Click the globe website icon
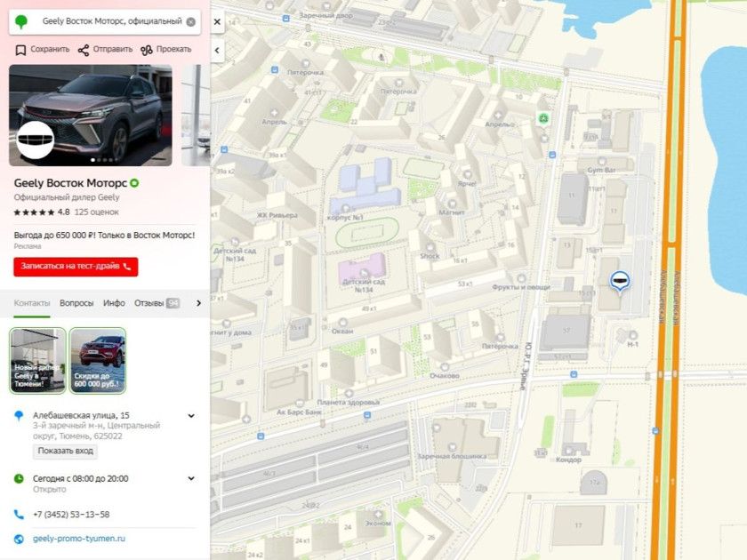The width and height of the screenshot is (747, 560). tap(19, 539)
